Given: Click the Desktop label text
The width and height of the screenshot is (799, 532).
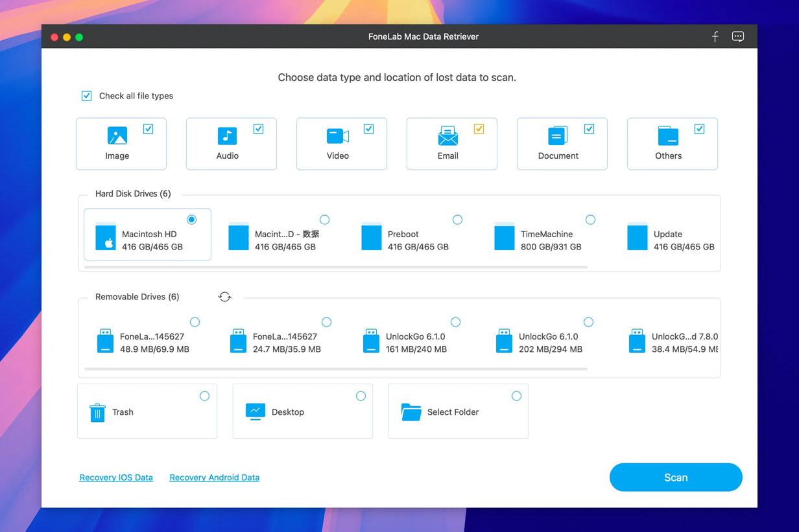Looking at the screenshot, I should [288, 412].
